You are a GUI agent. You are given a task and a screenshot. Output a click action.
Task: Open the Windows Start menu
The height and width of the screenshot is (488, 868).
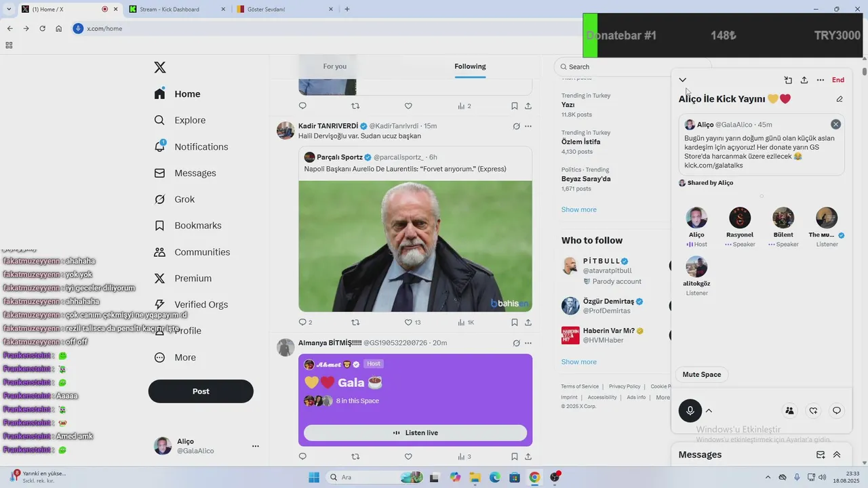pos(314,477)
